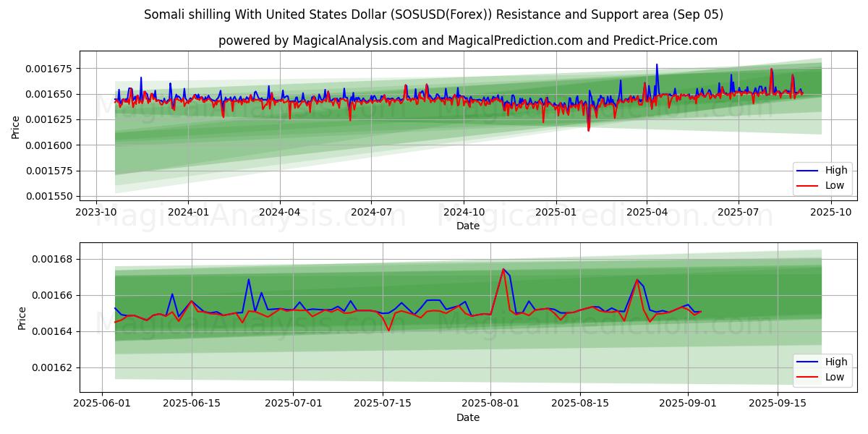
Task: Click the 2025-07-01 date label
Action: click(x=294, y=404)
